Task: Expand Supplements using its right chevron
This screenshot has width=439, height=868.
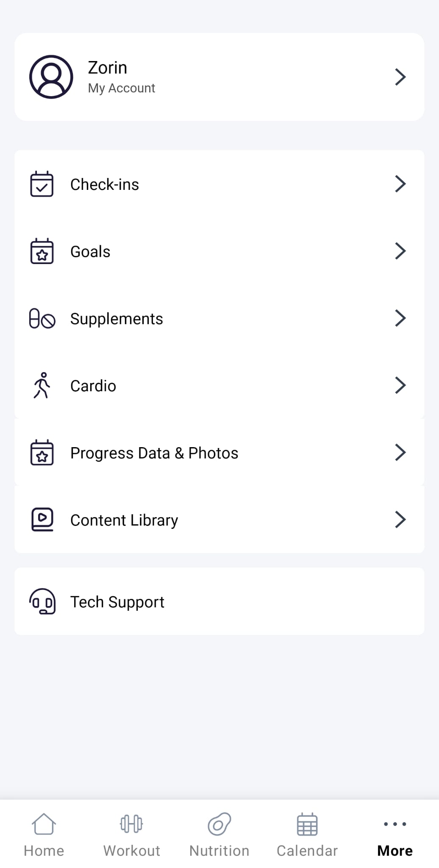Action: click(400, 318)
